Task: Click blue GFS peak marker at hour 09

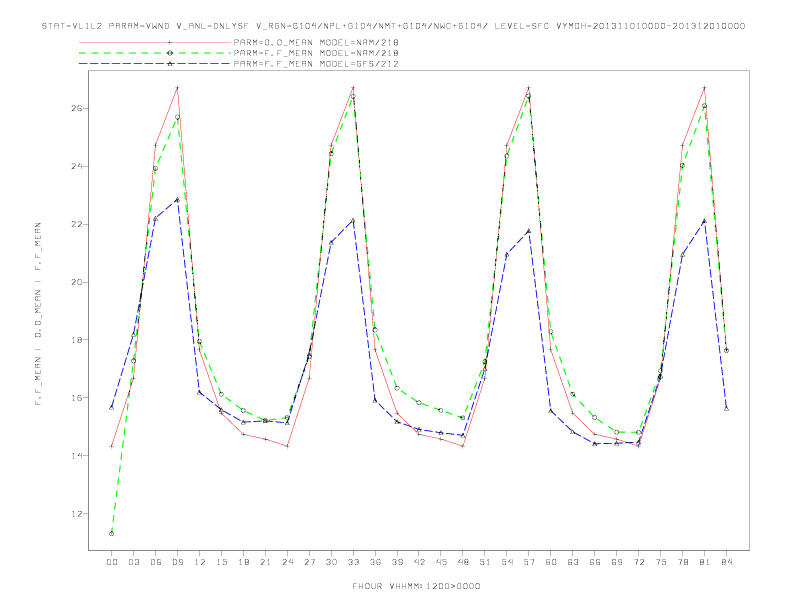Action: pos(177,199)
